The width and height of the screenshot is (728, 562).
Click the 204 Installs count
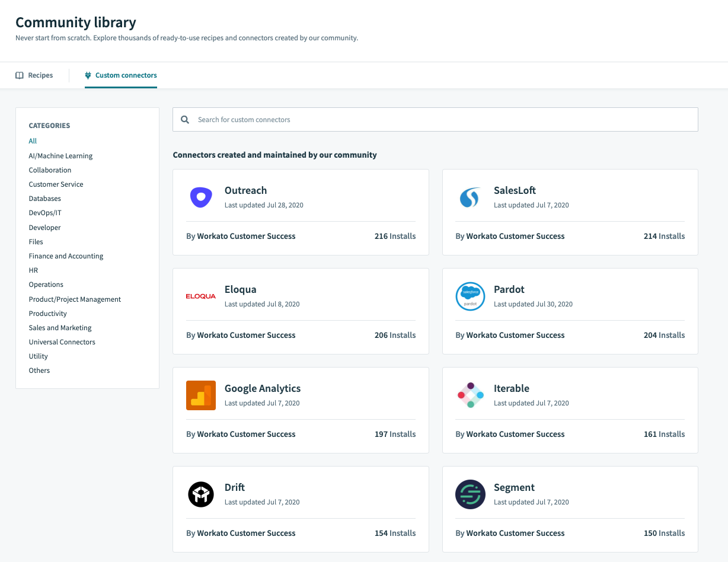point(664,335)
